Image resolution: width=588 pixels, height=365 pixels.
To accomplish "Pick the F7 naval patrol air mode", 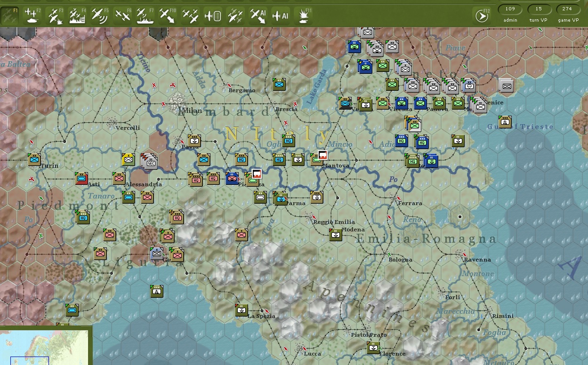I will tap(145, 16).
